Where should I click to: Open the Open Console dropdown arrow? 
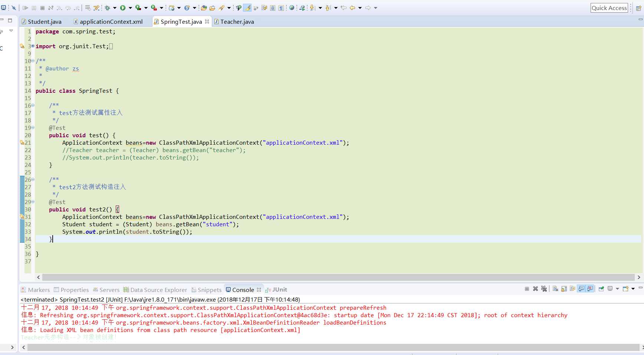[633, 289]
